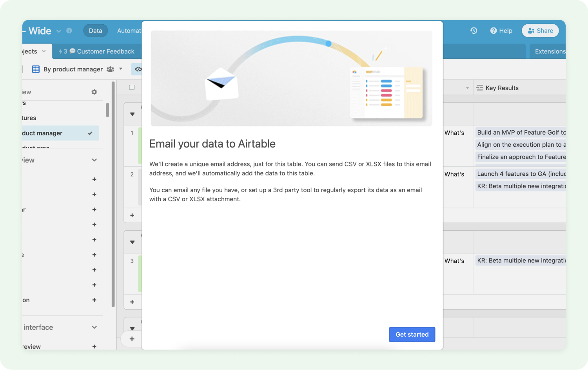Select 'KR: Beta multiple new integrations' in row 2

tap(521, 186)
